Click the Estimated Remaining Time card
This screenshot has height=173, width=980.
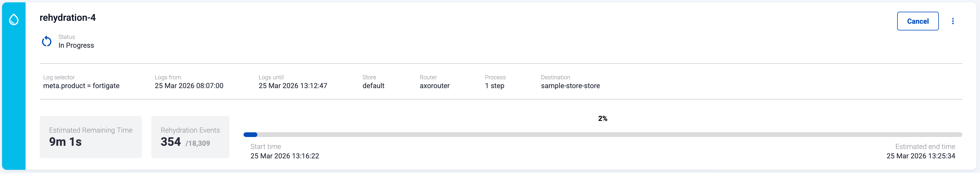pyautogui.click(x=90, y=137)
